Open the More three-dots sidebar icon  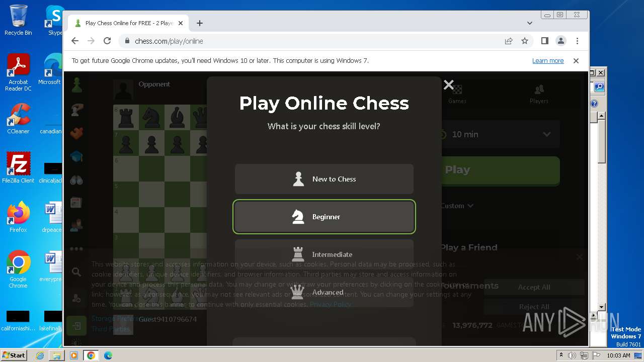coord(76,249)
